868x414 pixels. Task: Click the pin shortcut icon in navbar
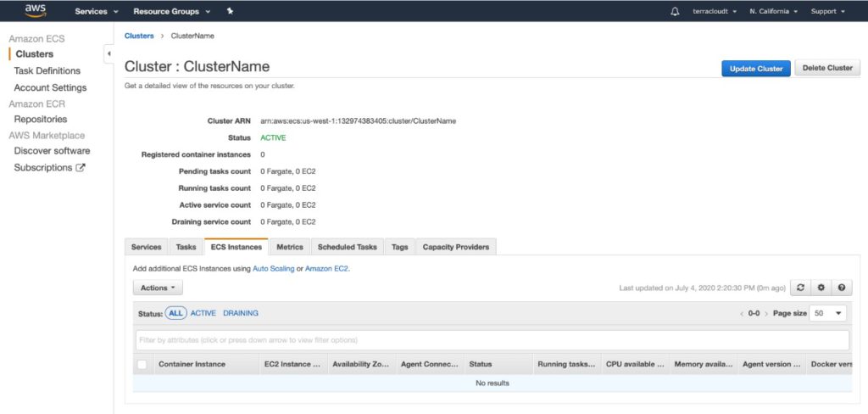230,11
